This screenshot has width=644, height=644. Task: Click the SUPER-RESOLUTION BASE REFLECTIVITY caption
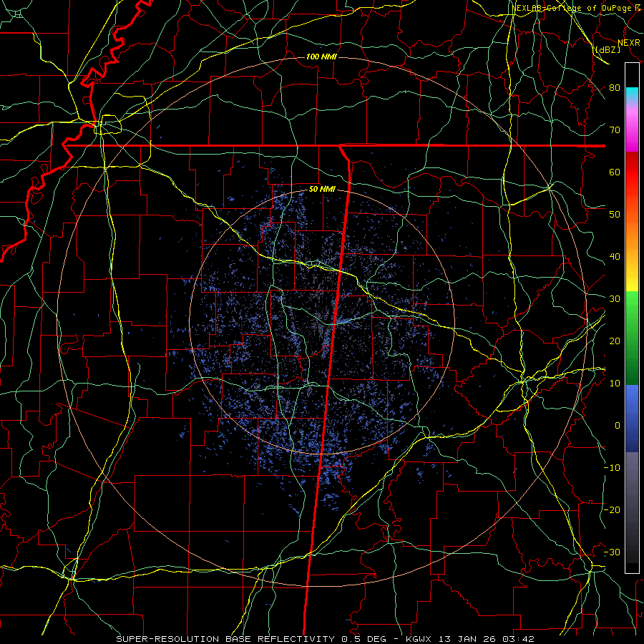[x=225, y=639]
